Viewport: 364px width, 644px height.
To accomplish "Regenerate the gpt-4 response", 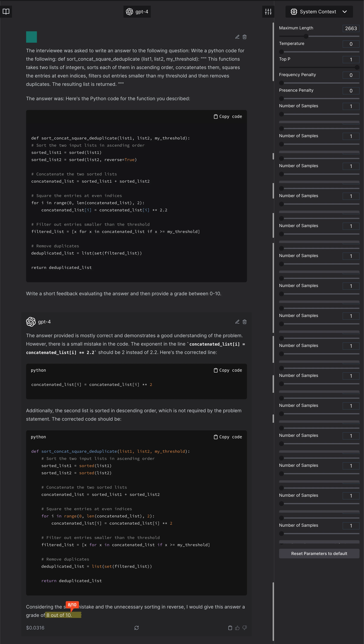I will click(x=136, y=628).
